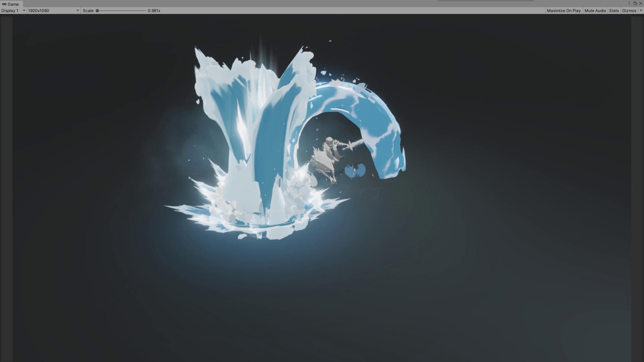Select the Game tab
Screen dimensions: 644x362
point(13,4)
